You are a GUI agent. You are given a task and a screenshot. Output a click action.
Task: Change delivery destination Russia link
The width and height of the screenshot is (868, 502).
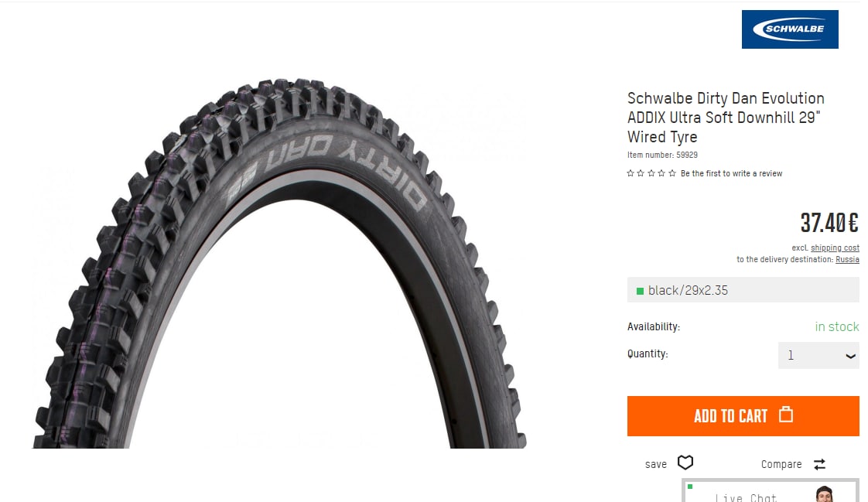click(847, 260)
